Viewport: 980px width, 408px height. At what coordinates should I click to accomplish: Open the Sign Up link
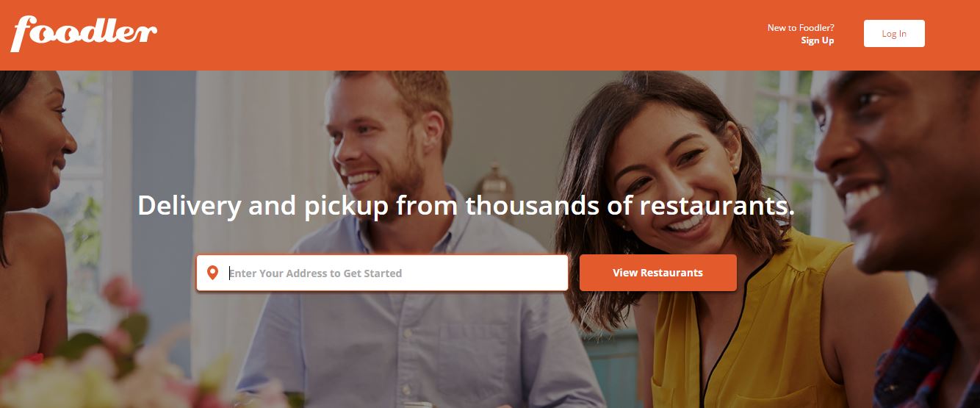[x=818, y=40]
